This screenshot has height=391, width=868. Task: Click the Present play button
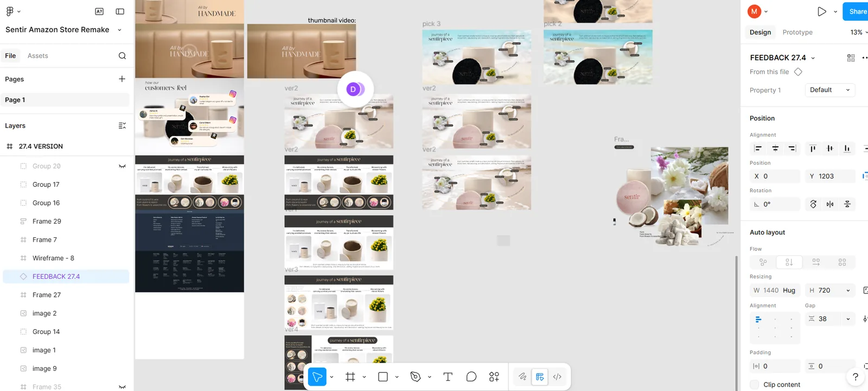pyautogui.click(x=822, y=11)
